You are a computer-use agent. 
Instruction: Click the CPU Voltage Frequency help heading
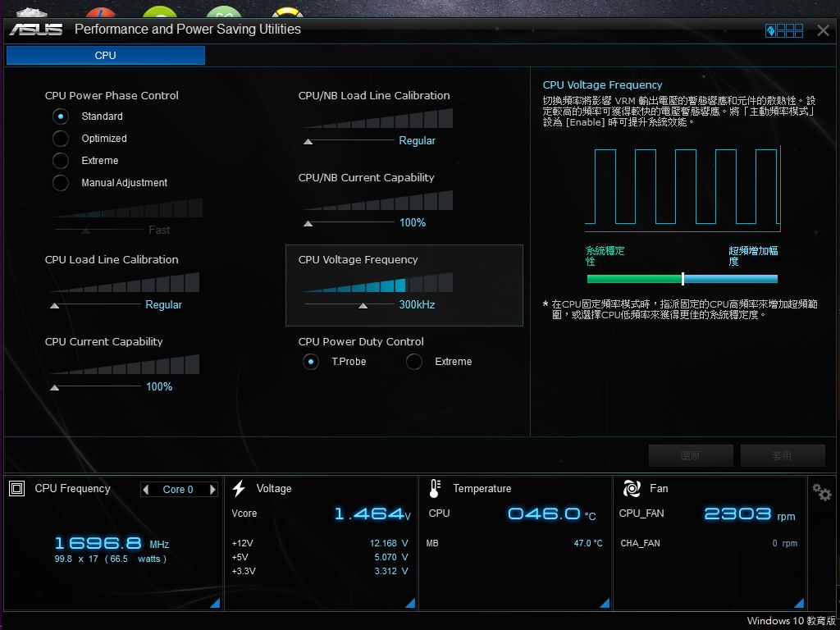coord(603,84)
